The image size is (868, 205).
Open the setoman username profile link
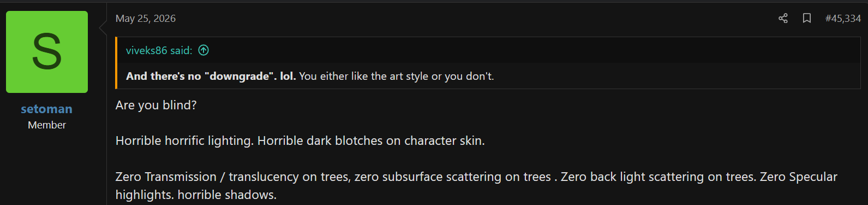47,109
